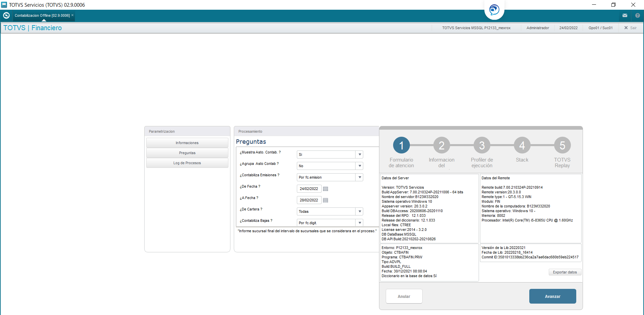Click the Exportar datos button
Image resolution: width=644 pixels, height=315 pixels.
(565, 272)
